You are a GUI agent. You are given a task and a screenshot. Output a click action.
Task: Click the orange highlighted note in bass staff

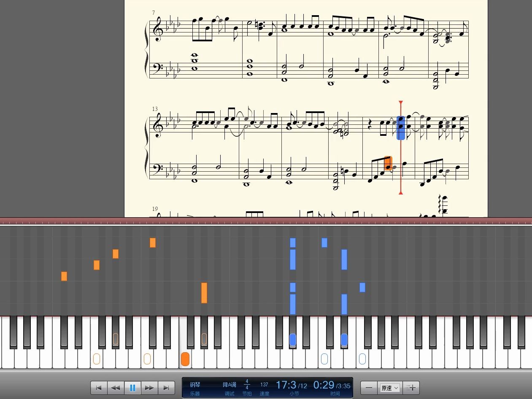coord(388,163)
